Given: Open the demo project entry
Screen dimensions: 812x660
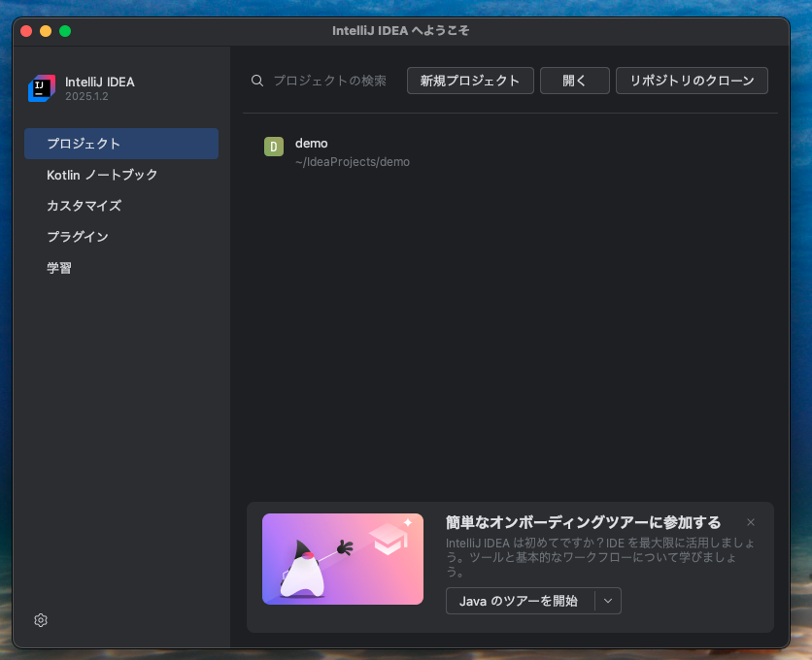Looking at the screenshot, I should point(510,152).
